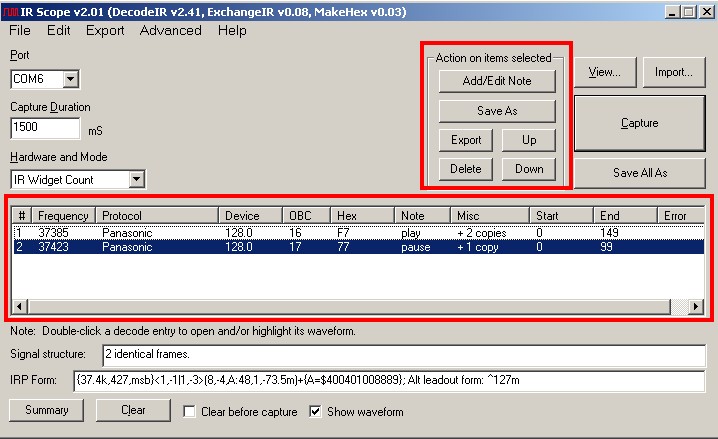Click into the Capture Duration field
Viewport: 718px width, 439px height.
[x=45, y=129]
